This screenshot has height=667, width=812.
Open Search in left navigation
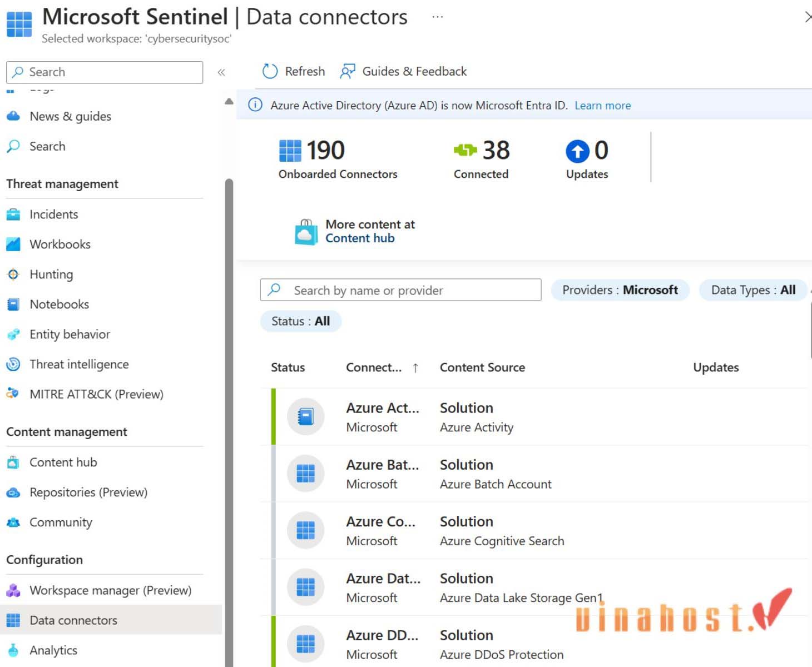47,146
